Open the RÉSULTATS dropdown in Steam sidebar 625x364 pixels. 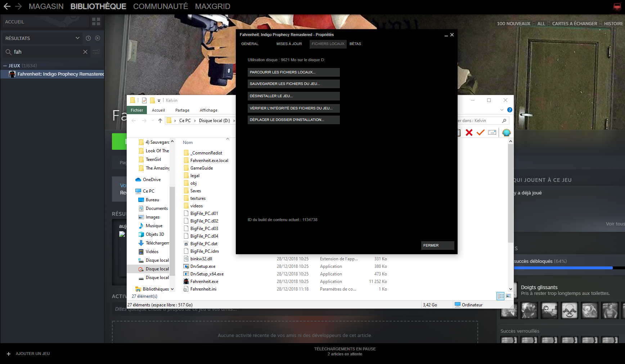point(42,38)
